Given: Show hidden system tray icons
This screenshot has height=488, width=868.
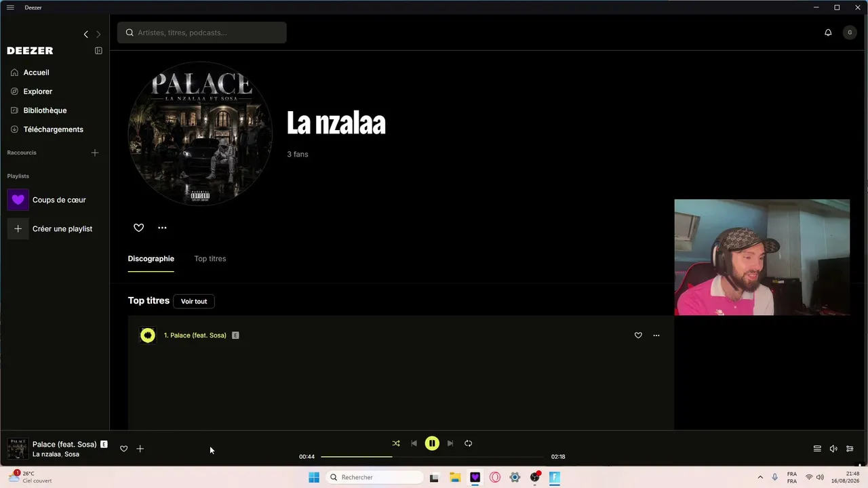Looking at the screenshot, I should [760, 477].
